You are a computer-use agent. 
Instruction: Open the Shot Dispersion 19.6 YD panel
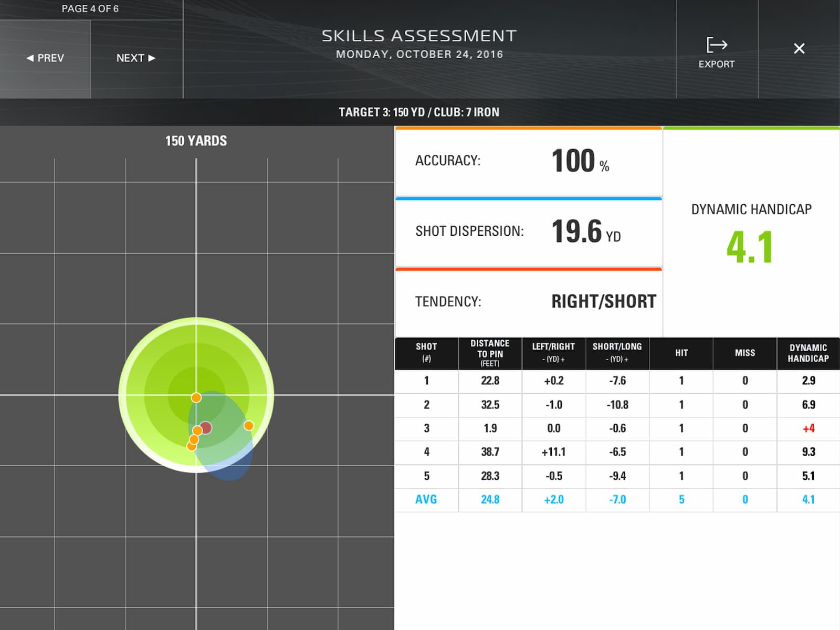tap(529, 232)
